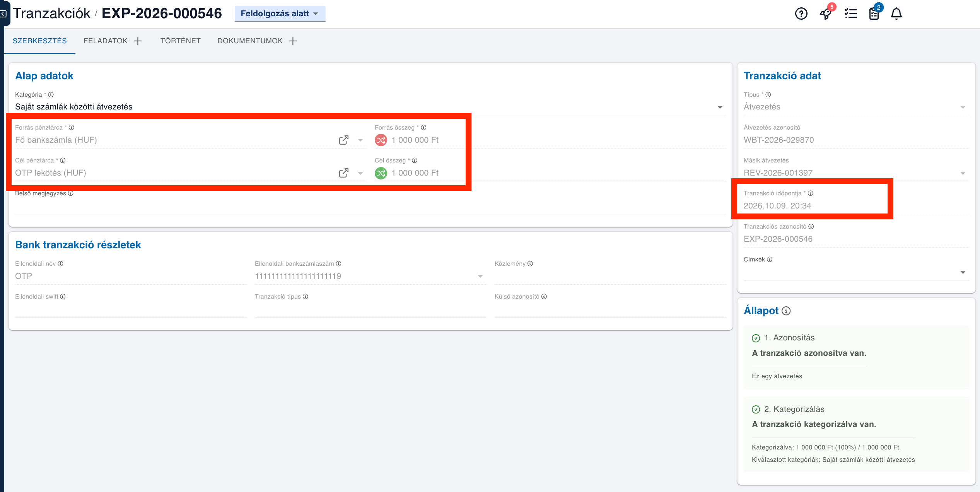Show info for Kategória field
Viewport: 980px width, 492px height.
point(51,94)
